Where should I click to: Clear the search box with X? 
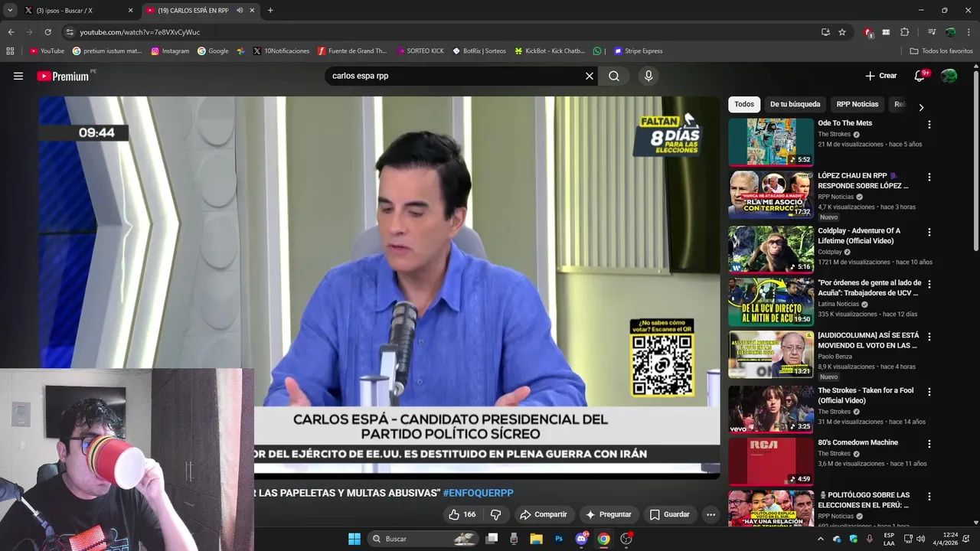pyautogui.click(x=590, y=76)
